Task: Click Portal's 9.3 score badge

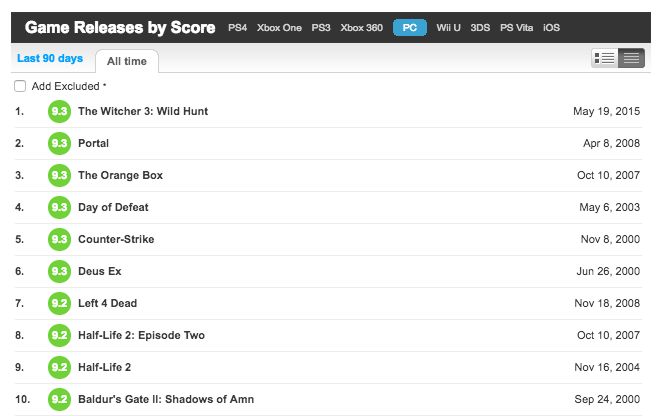Action: click(59, 143)
